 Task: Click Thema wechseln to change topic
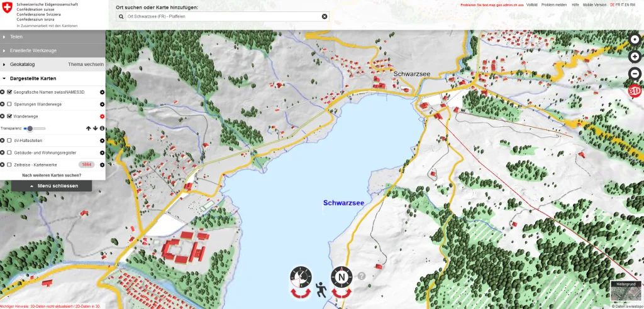tap(86, 65)
